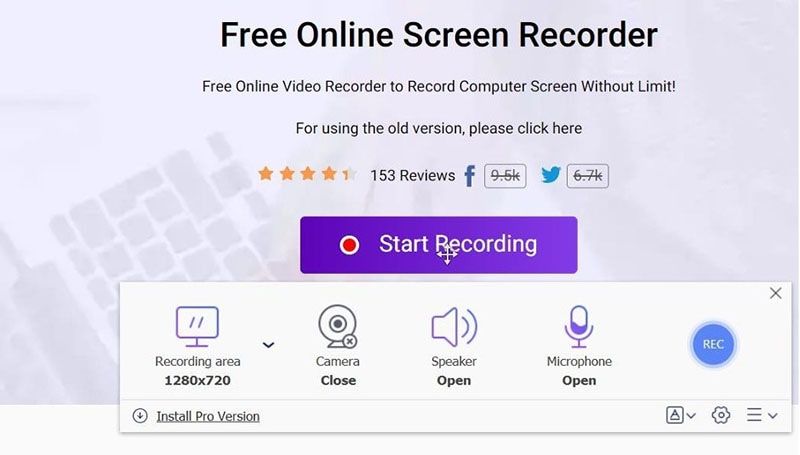Image resolution: width=800 pixels, height=455 pixels.
Task: Expand the hamburger list menu
Action: (762, 415)
